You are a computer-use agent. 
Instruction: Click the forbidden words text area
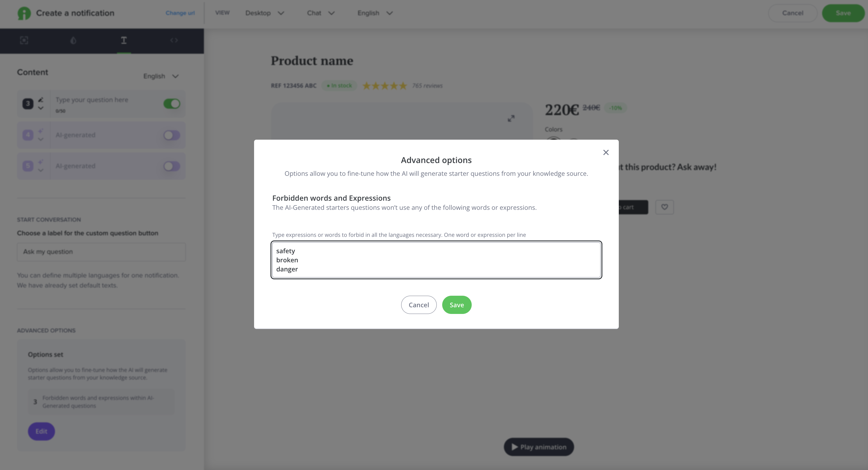click(436, 260)
